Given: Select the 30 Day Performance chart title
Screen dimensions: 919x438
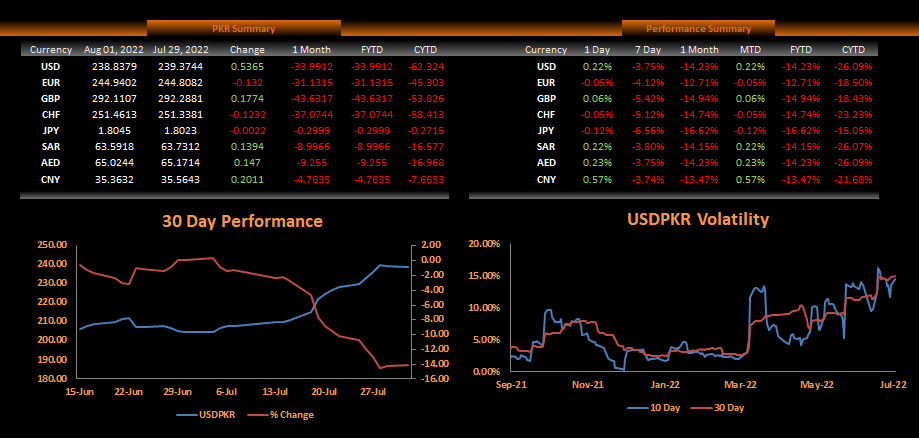Looking at the screenshot, I should pos(242,221).
